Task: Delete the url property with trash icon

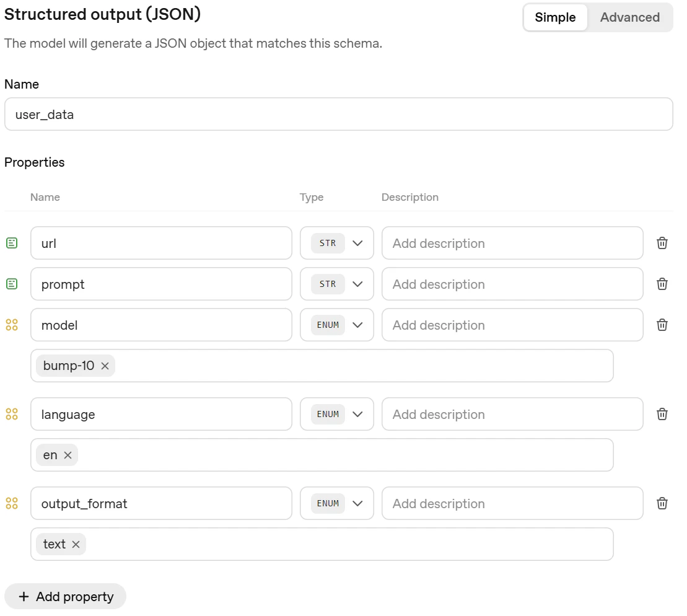Action: coord(662,243)
